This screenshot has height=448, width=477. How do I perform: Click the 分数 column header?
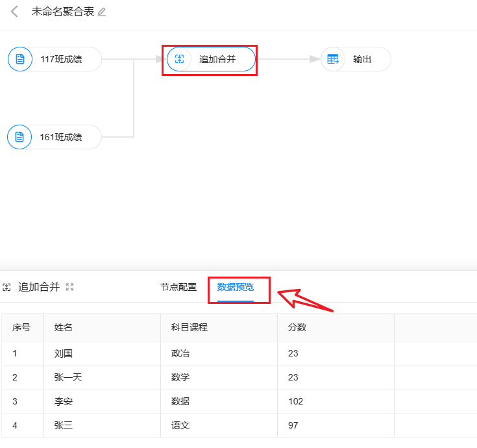coord(297,327)
